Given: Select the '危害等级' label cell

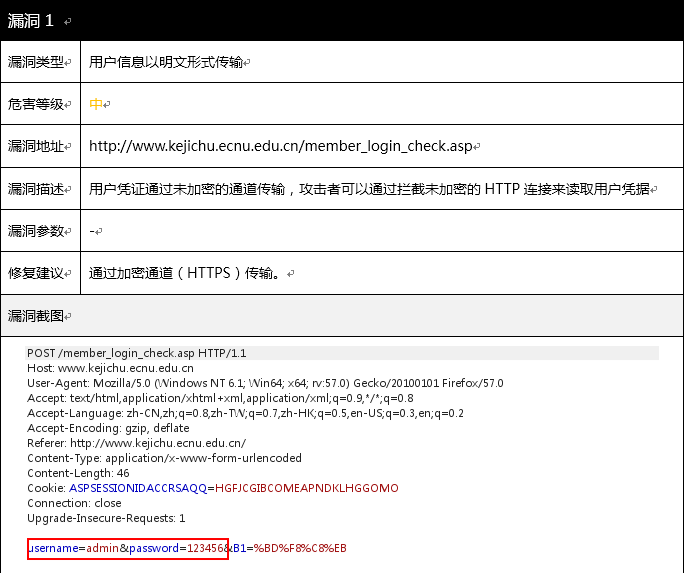Looking at the screenshot, I should coord(41,104).
